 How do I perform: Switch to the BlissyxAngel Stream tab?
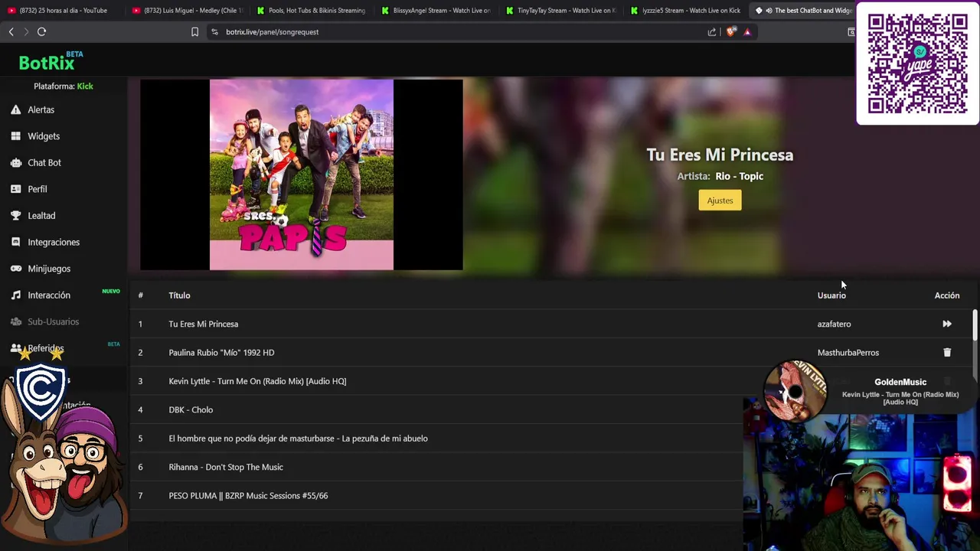(x=435, y=11)
